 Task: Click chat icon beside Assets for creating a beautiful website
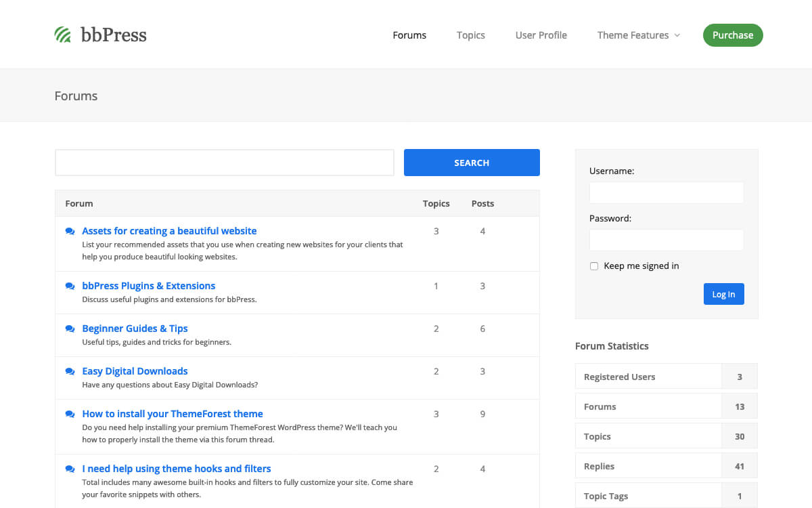(x=70, y=231)
